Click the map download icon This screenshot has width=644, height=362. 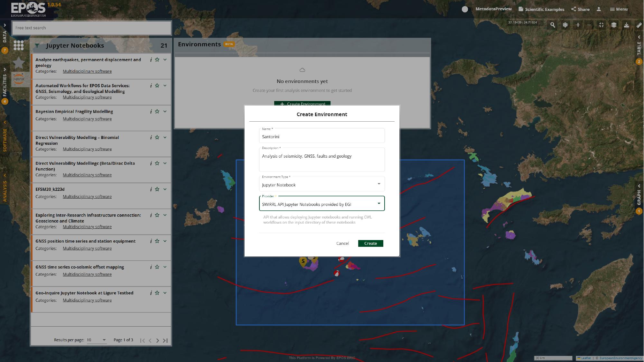(626, 25)
